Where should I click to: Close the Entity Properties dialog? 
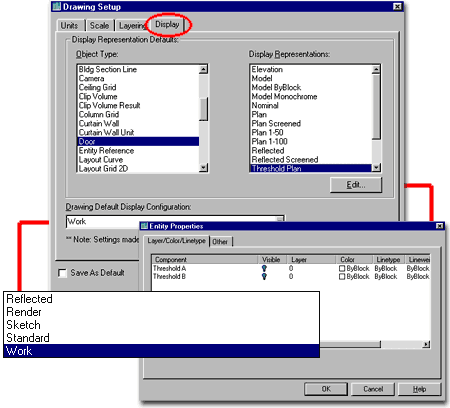[440, 226]
